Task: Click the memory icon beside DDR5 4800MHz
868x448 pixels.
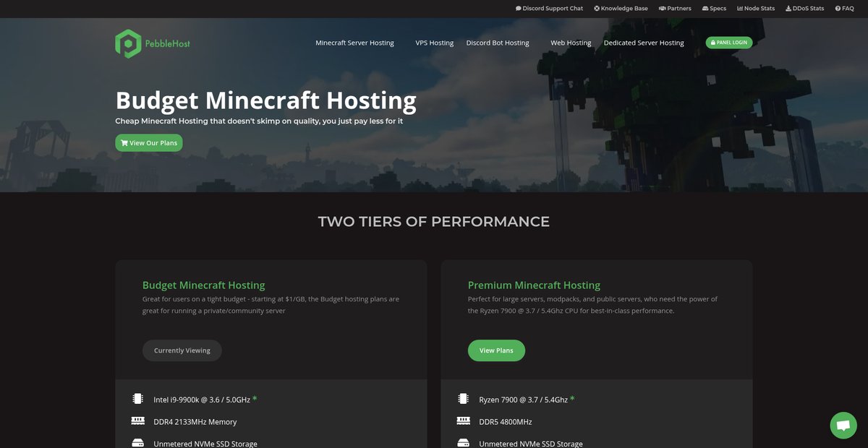Action: click(463, 421)
